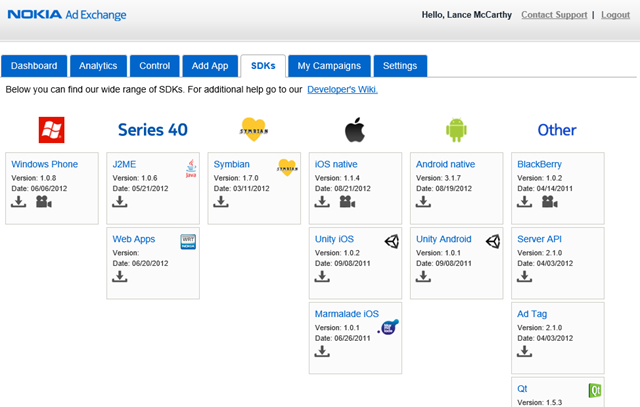Open the BlackBerry title link
This screenshot has width=640, height=407.
(x=539, y=164)
